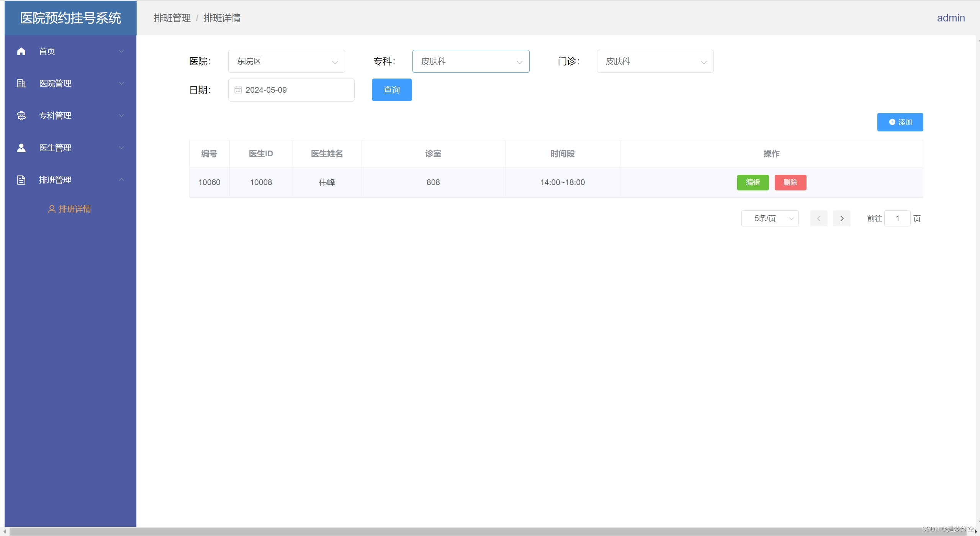Viewport: 980px width, 536px height.
Task: Click the 医生姓名 column header
Action: click(327, 154)
